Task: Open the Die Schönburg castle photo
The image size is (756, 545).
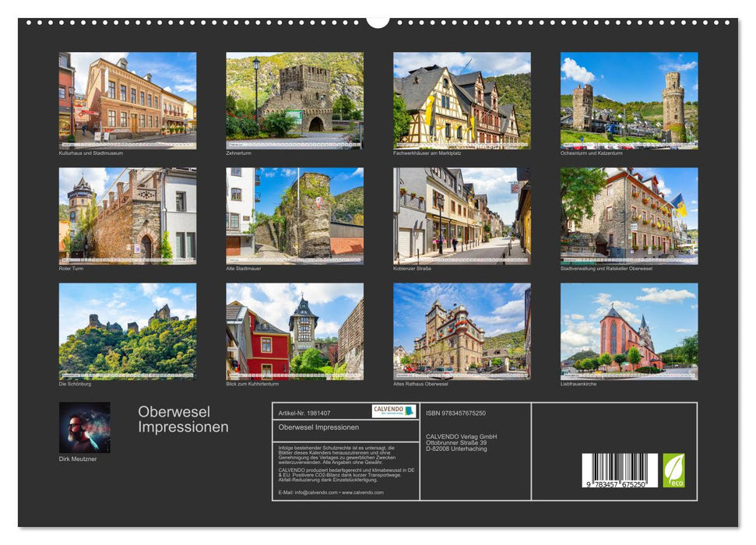Action: coord(128,331)
